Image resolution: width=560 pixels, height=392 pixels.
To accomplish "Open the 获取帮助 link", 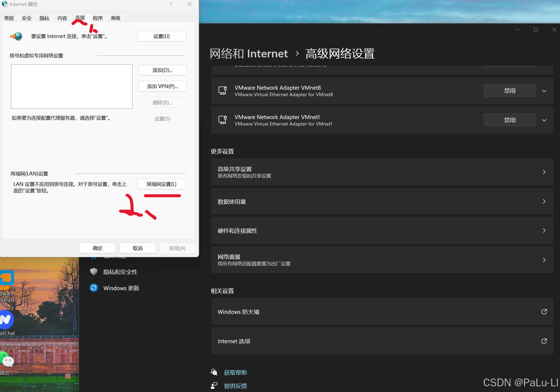I will click(235, 372).
